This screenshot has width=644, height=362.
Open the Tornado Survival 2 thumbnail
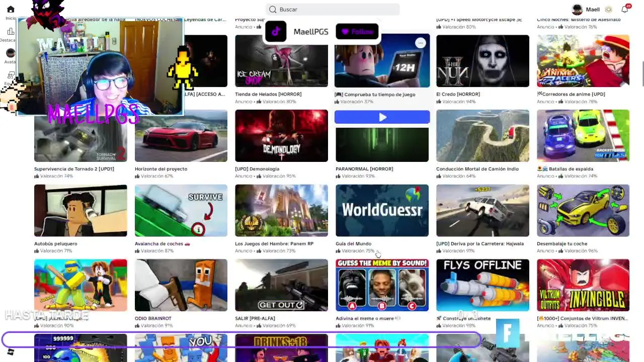(x=80, y=136)
